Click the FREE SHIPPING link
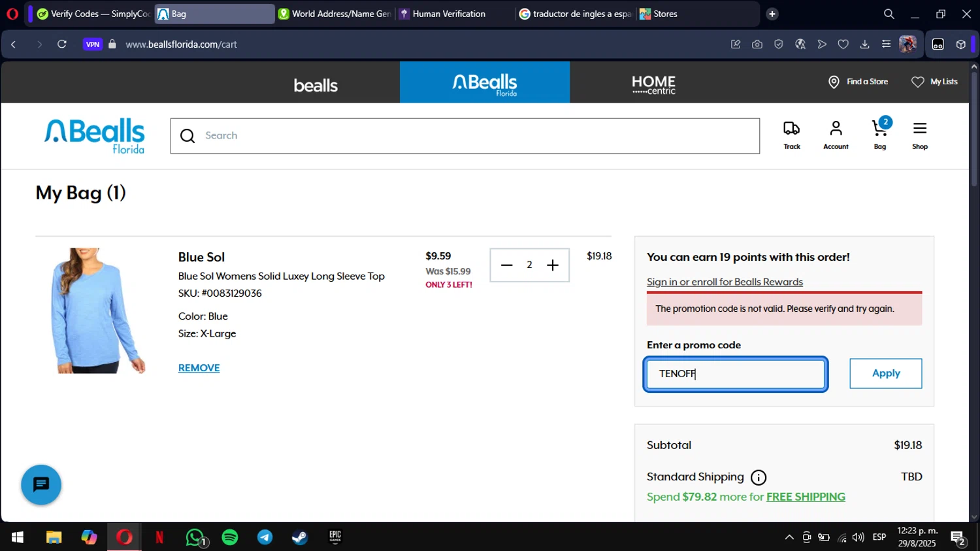Image resolution: width=980 pixels, height=551 pixels. point(806,497)
